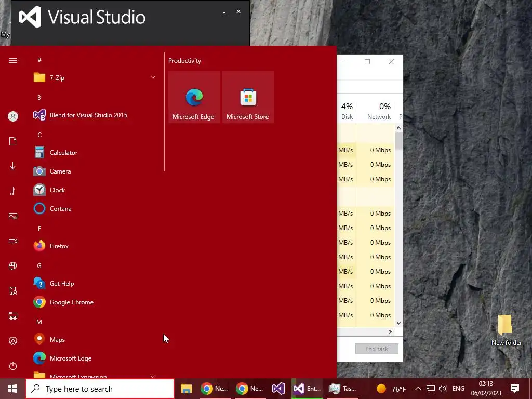Minimize the Visual Studio splash window
The image size is (532, 399).
(224, 12)
